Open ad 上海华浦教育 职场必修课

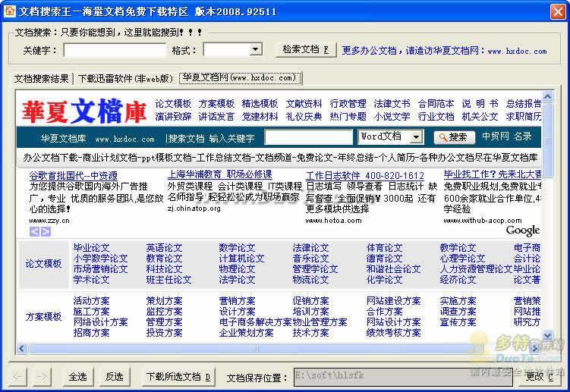219,174
